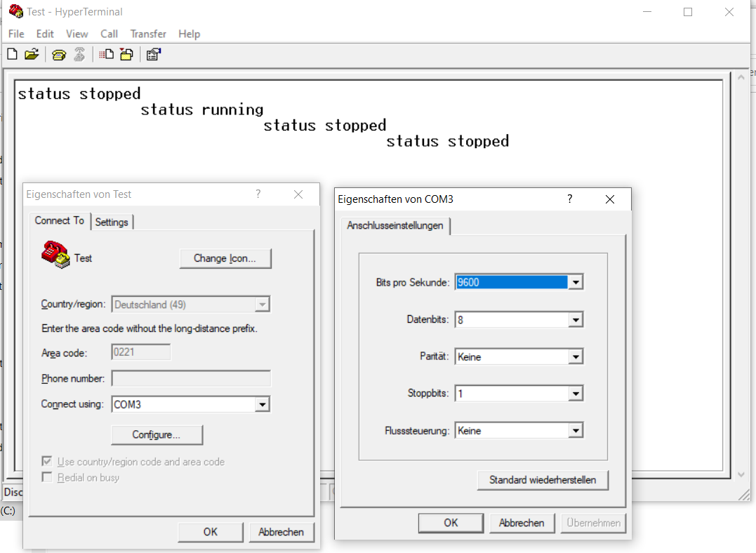This screenshot has width=756, height=553.
Task: Click the HyperTerminal title bar app icon
Action: coord(15,11)
